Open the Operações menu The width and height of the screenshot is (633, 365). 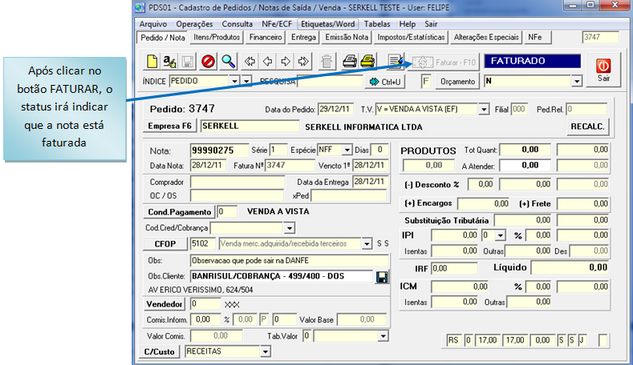[x=194, y=24]
